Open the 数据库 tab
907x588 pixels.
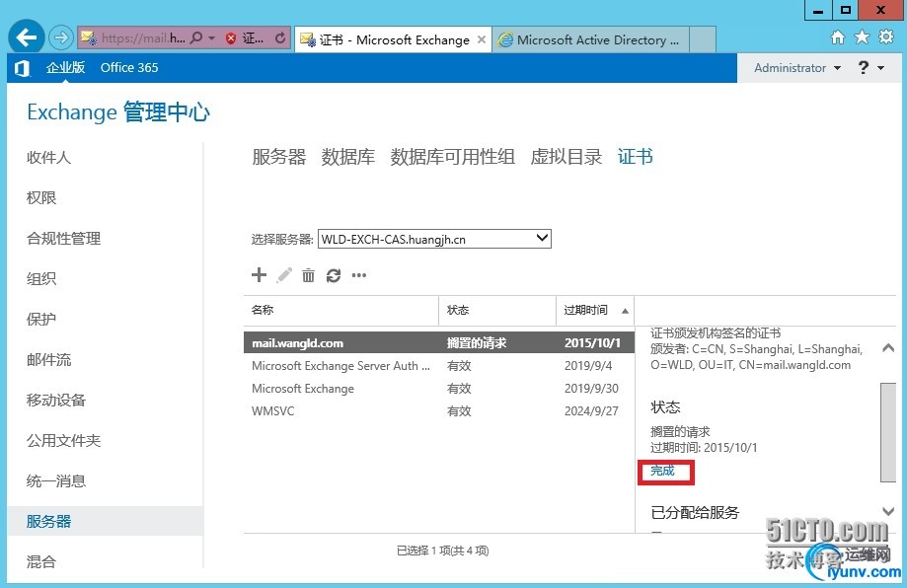tap(348, 157)
